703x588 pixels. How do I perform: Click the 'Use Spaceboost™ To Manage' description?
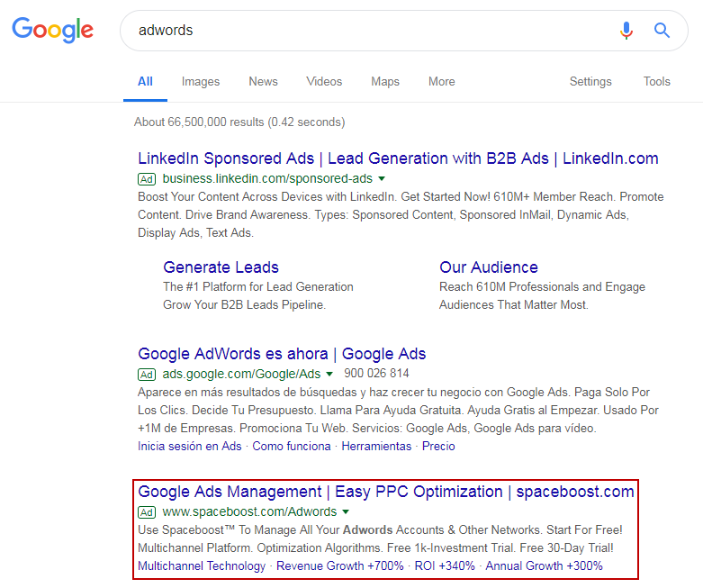pyautogui.click(x=380, y=539)
